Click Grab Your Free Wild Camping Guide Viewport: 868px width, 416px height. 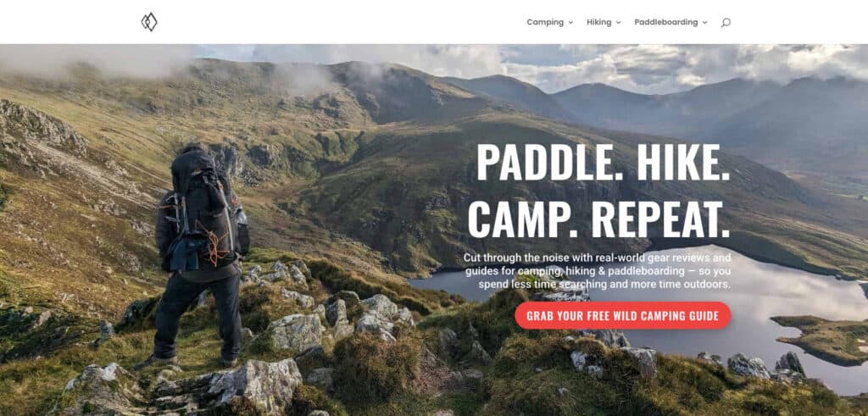coord(623,316)
